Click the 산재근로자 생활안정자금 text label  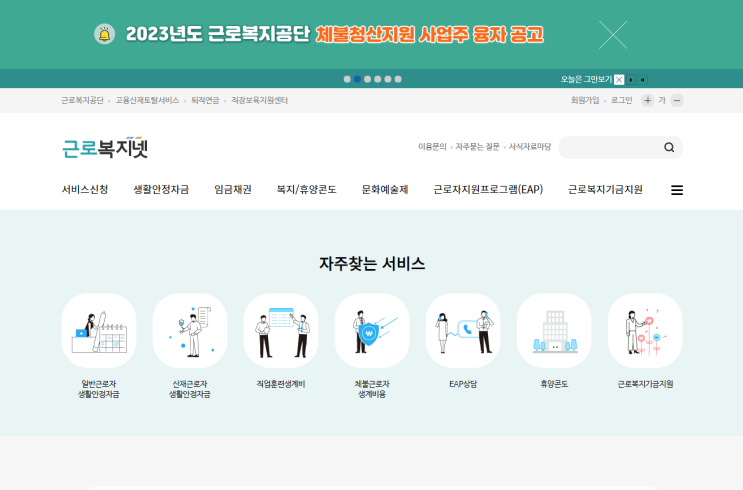tap(190, 389)
